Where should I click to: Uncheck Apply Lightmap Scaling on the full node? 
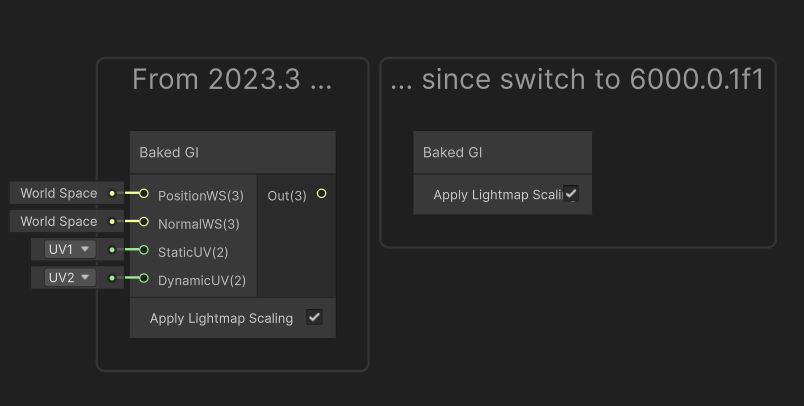tap(314, 317)
